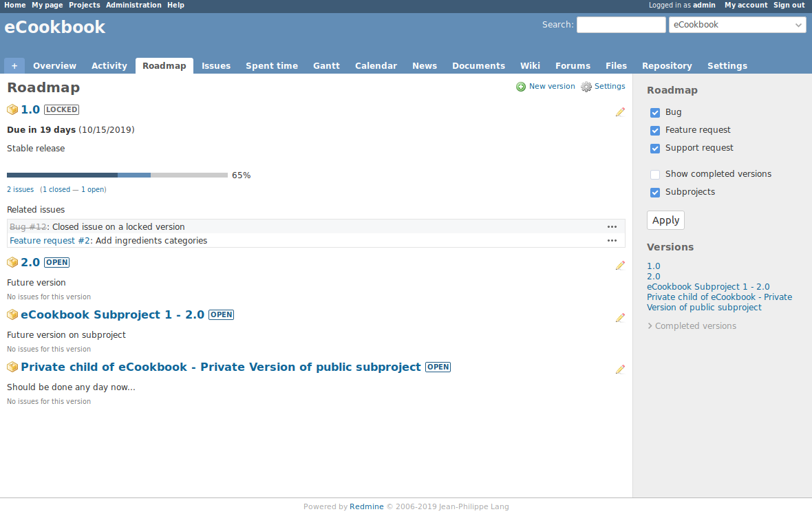Image resolution: width=812 pixels, height=514 pixels.
Task: Open the Issues tab
Action: (216, 66)
